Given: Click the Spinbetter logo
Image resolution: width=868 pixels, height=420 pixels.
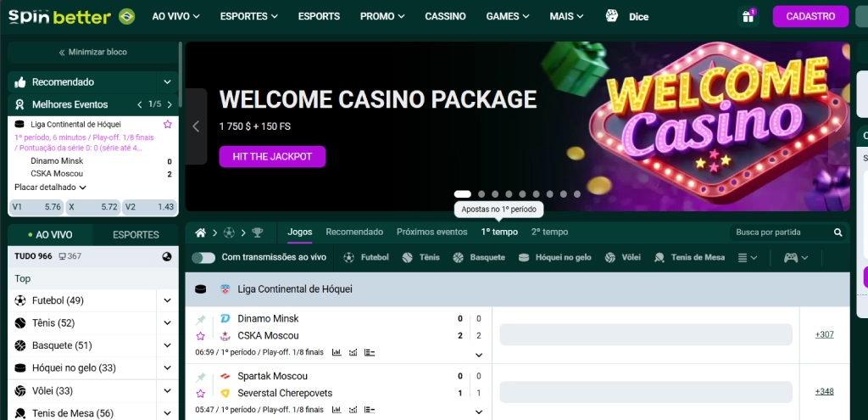Looking at the screenshot, I should tap(59, 17).
